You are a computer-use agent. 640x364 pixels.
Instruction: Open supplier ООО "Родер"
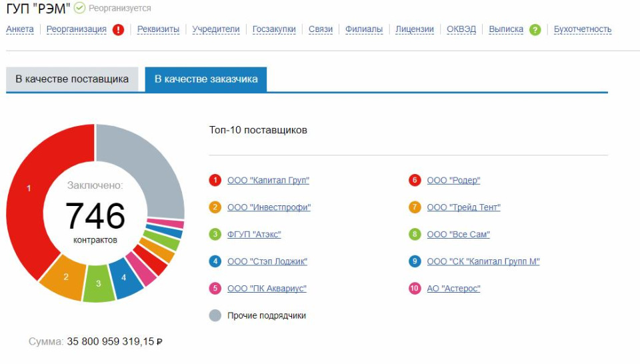(x=453, y=181)
